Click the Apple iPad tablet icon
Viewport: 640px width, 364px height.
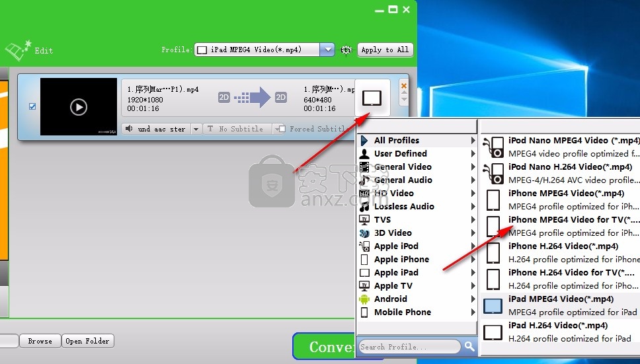tap(364, 273)
